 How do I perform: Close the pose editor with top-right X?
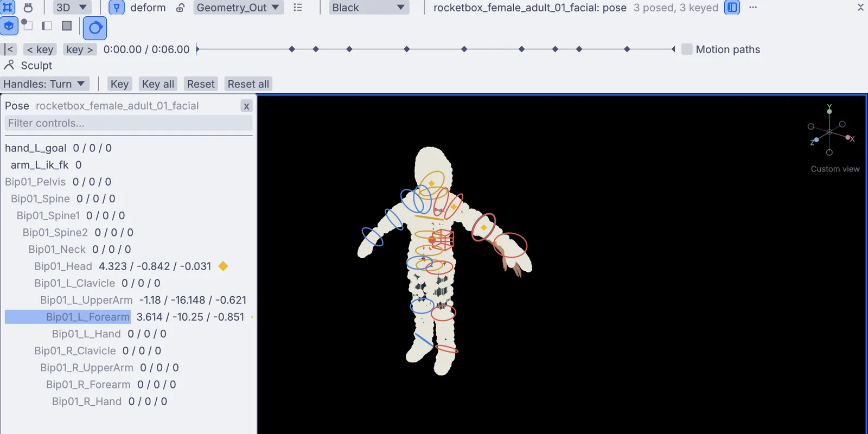coord(860,8)
